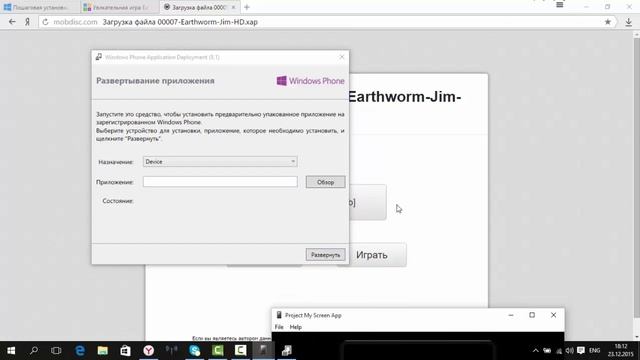640x360 pixels.
Task: Open Application Deployment taskbar icon
Action: [287, 351]
